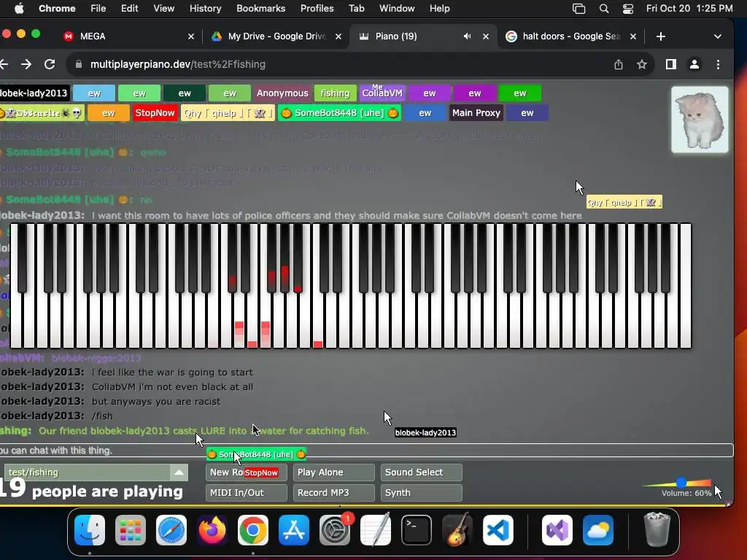Open the Bookmarks menu
Viewport: 747px width, 560px height.
click(260, 9)
